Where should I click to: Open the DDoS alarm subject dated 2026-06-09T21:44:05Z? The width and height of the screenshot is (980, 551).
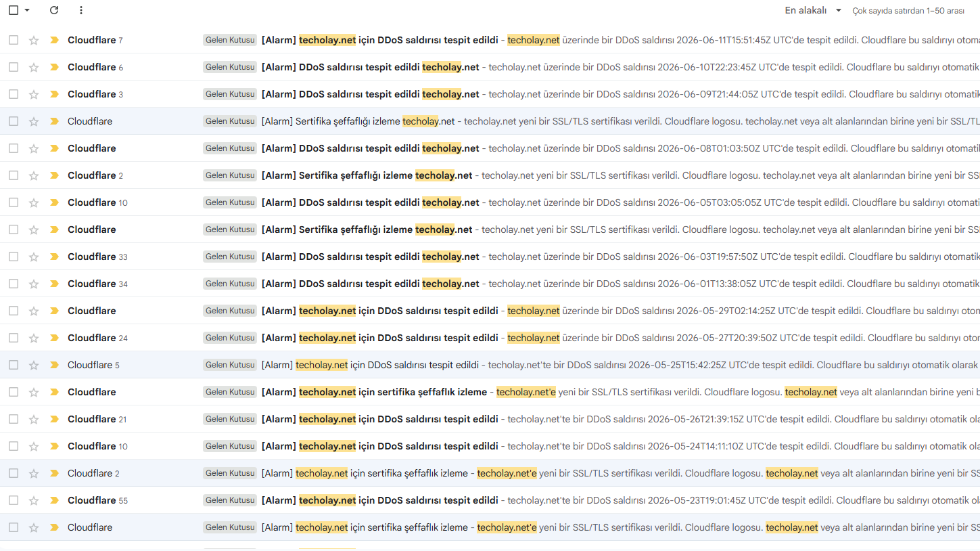(x=371, y=94)
